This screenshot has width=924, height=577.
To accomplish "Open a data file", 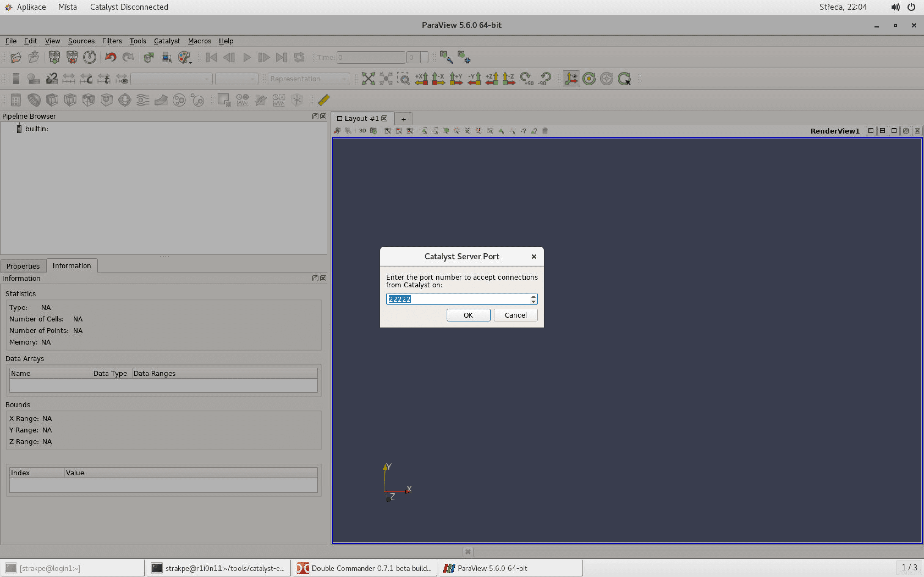I will coord(15,57).
